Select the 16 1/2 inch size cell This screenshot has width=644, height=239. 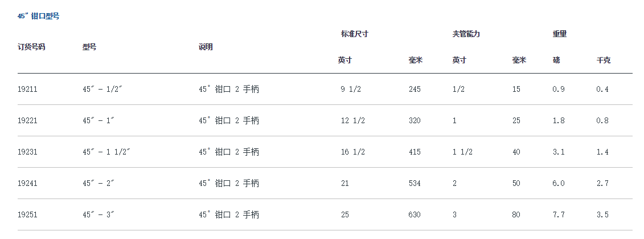[x=352, y=152]
